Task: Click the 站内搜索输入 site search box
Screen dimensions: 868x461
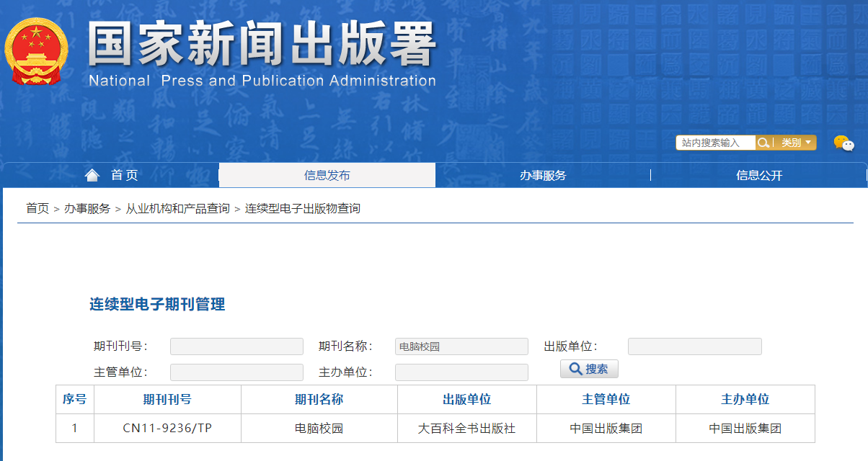Action: [715, 143]
